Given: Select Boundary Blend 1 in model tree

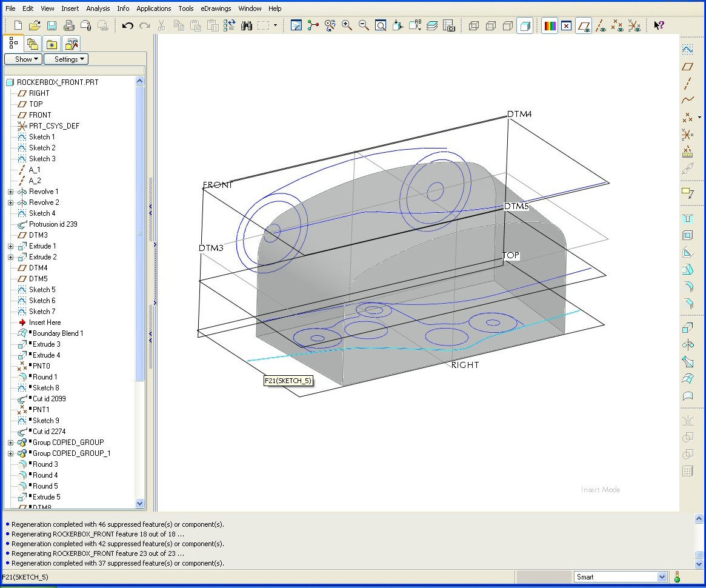Looking at the screenshot, I should click(58, 333).
